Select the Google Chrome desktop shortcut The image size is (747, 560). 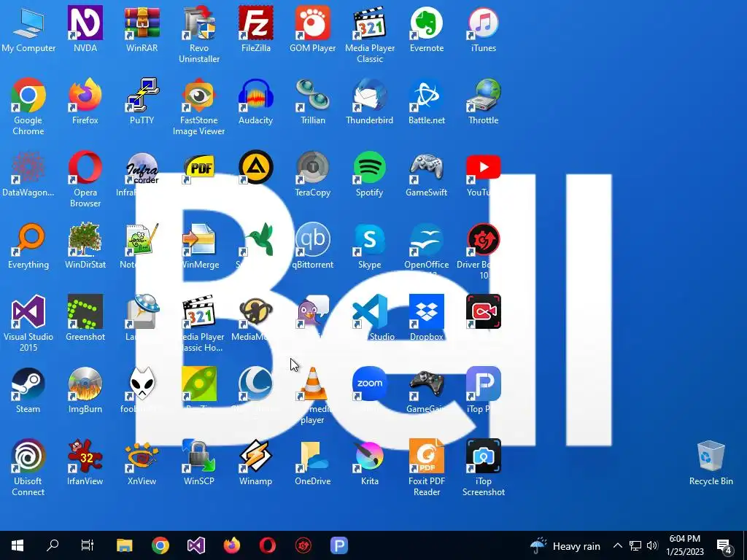28,96
